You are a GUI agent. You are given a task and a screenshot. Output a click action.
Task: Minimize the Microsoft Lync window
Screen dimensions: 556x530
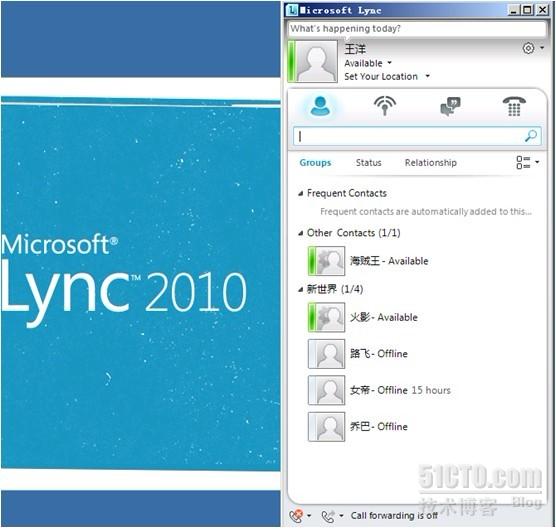pyautogui.click(x=513, y=10)
